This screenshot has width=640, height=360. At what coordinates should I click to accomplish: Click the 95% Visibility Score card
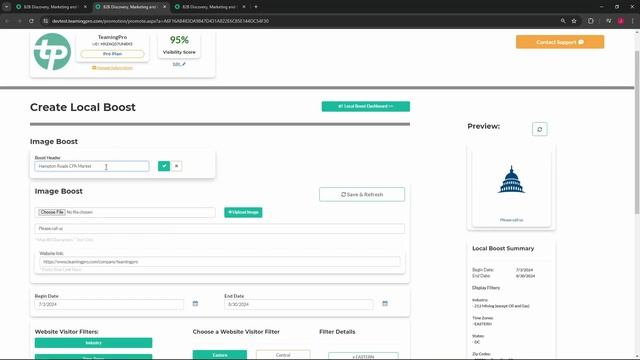tap(179, 45)
